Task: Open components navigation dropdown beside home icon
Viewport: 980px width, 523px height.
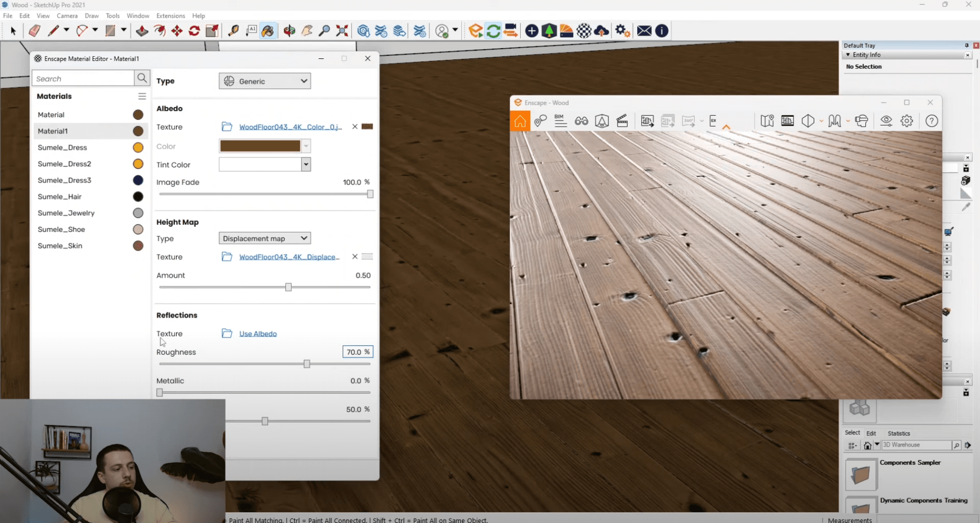Action: tap(877, 445)
